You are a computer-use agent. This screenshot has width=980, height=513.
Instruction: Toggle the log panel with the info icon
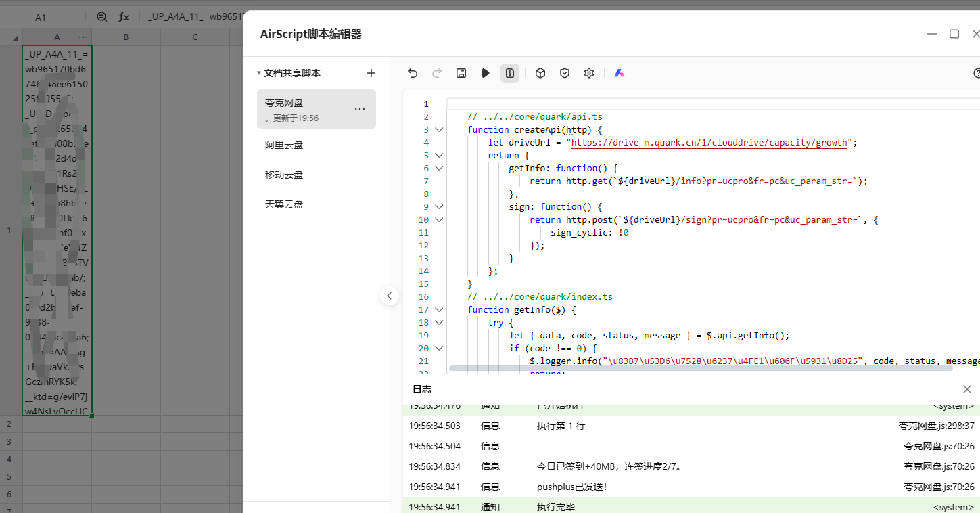(x=509, y=72)
